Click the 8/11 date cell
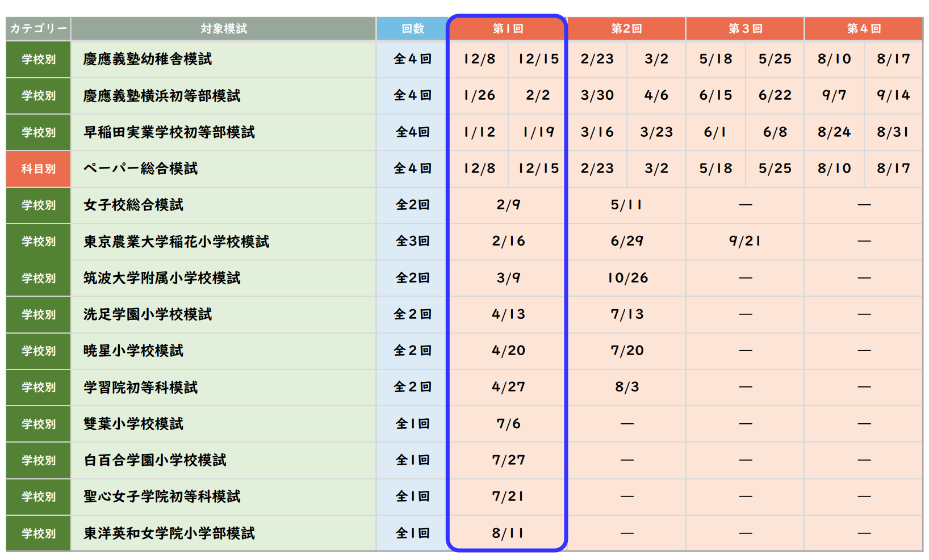Screen dimensions: 929x560 pos(508,533)
